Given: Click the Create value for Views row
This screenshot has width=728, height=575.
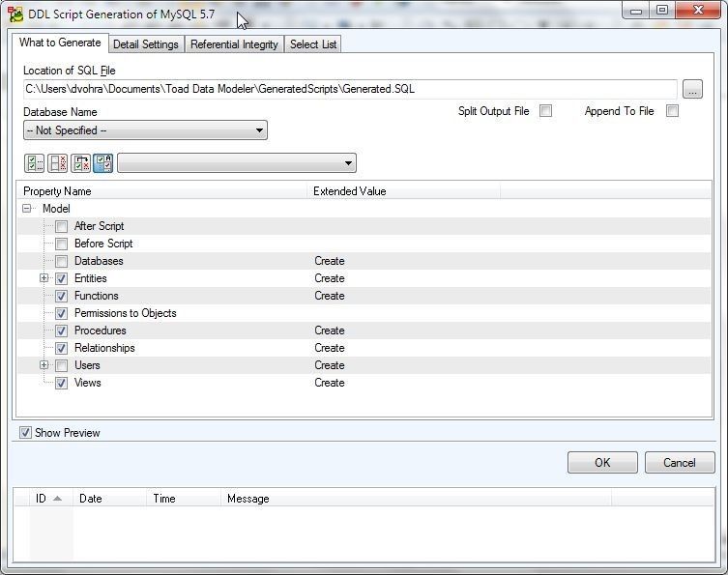Looking at the screenshot, I should [330, 383].
